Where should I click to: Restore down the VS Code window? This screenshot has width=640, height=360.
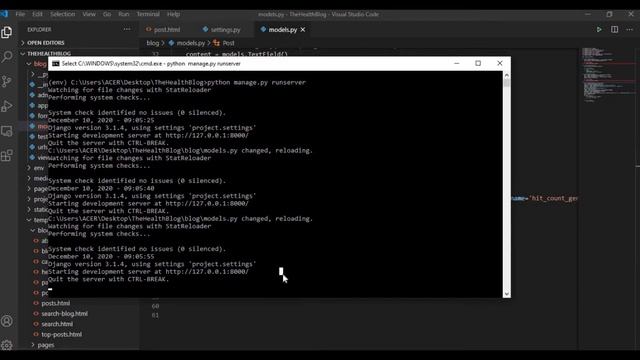click(609, 14)
